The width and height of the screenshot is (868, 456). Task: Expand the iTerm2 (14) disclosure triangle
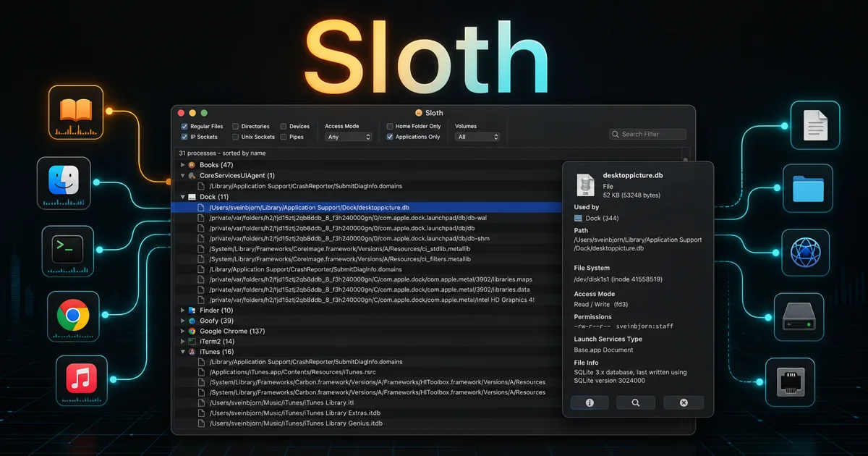pos(182,341)
